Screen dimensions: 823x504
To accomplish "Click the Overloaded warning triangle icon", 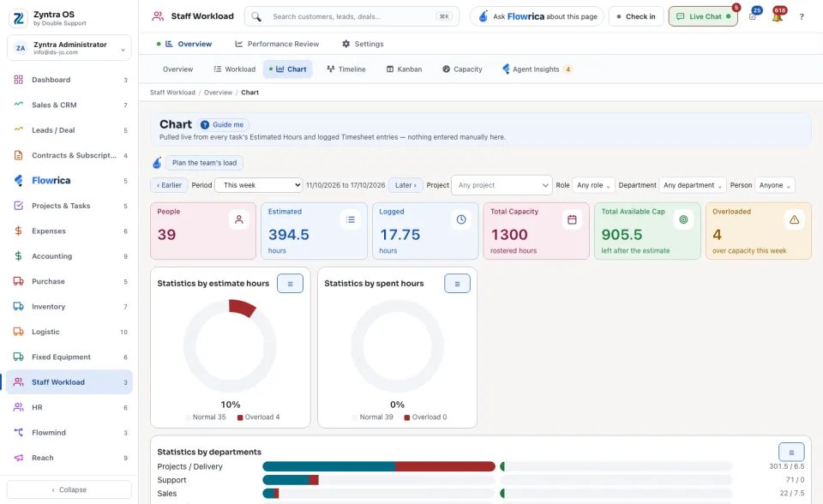I will (x=794, y=219).
